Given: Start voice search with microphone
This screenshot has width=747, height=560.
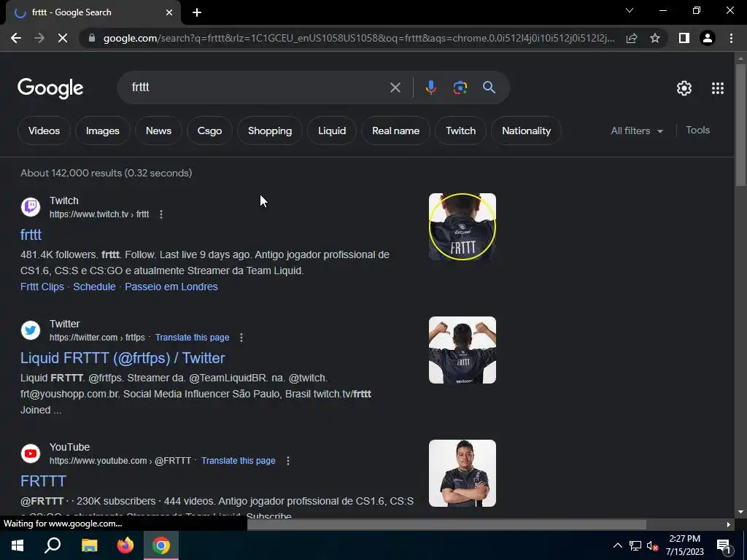Looking at the screenshot, I should [430, 87].
